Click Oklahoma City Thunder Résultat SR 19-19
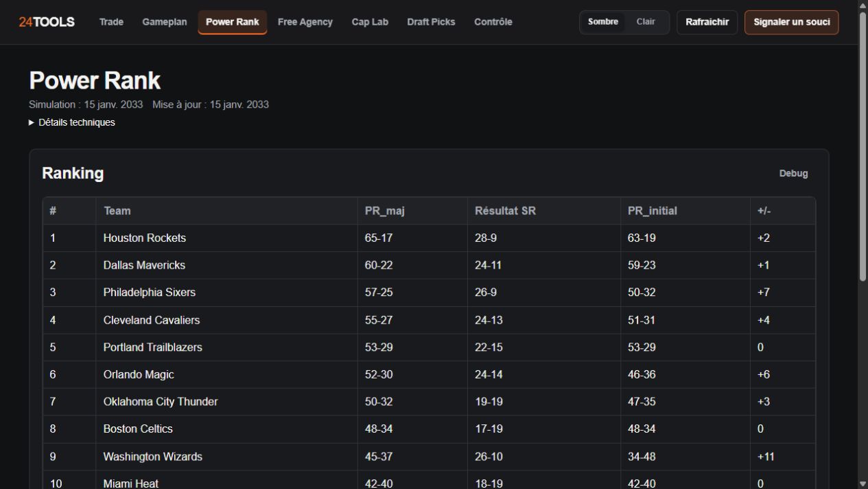 pyautogui.click(x=489, y=402)
